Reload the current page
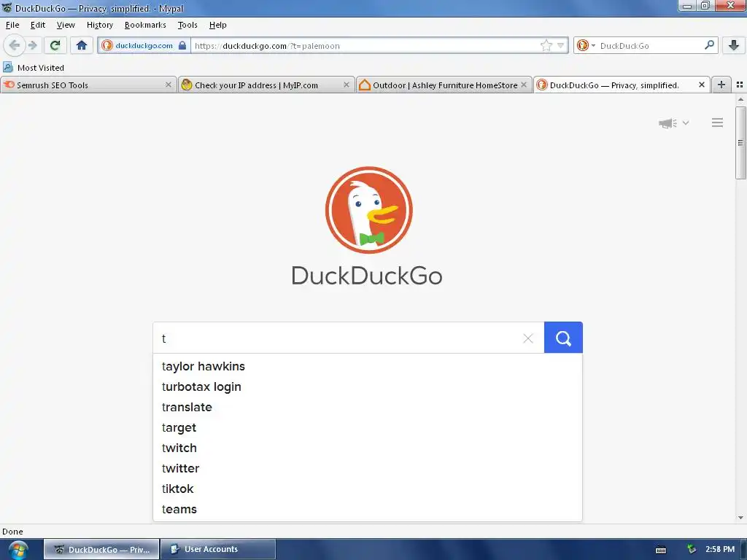747x560 pixels. coord(55,45)
